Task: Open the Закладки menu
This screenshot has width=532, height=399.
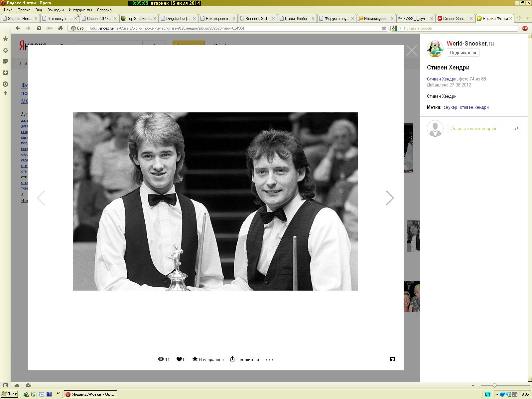Action: click(x=55, y=10)
